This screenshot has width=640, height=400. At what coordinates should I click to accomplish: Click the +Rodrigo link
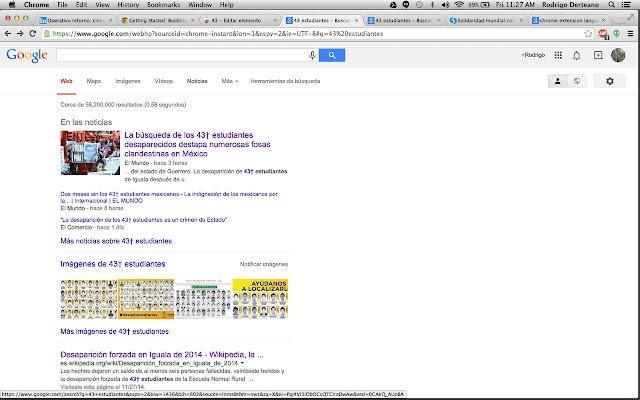(533, 55)
